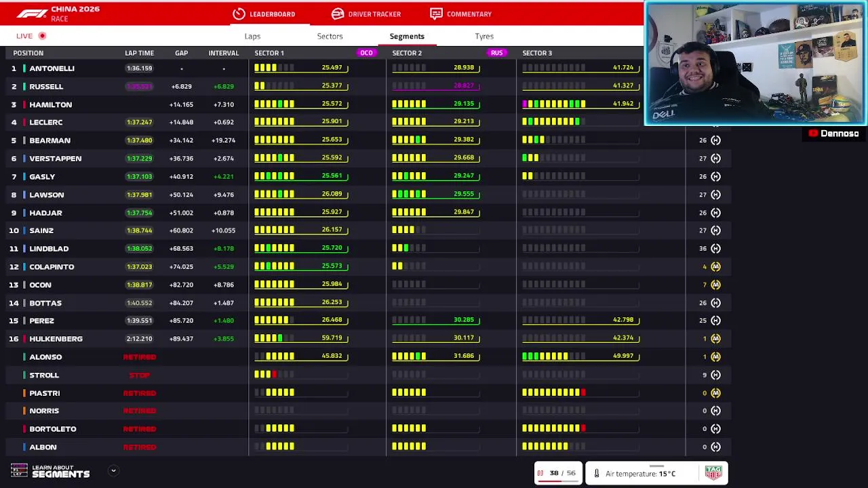The width and height of the screenshot is (868, 488).
Task: Click Alonso's medium tyre icon
Action: click(715, 357)
